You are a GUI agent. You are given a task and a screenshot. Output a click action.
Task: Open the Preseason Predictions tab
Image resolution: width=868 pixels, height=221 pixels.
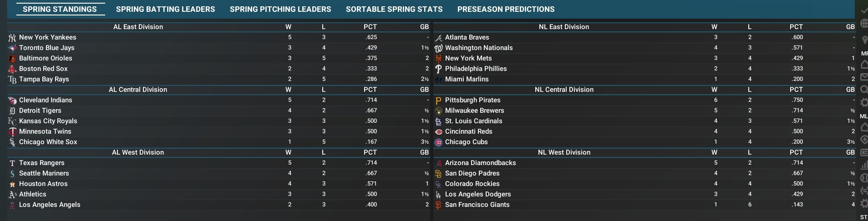[x=506, y=9]
